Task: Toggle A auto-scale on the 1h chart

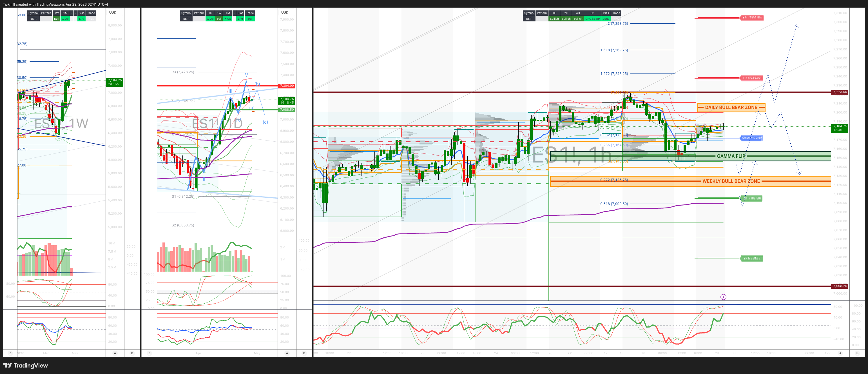Action: (x=840, y=353)
